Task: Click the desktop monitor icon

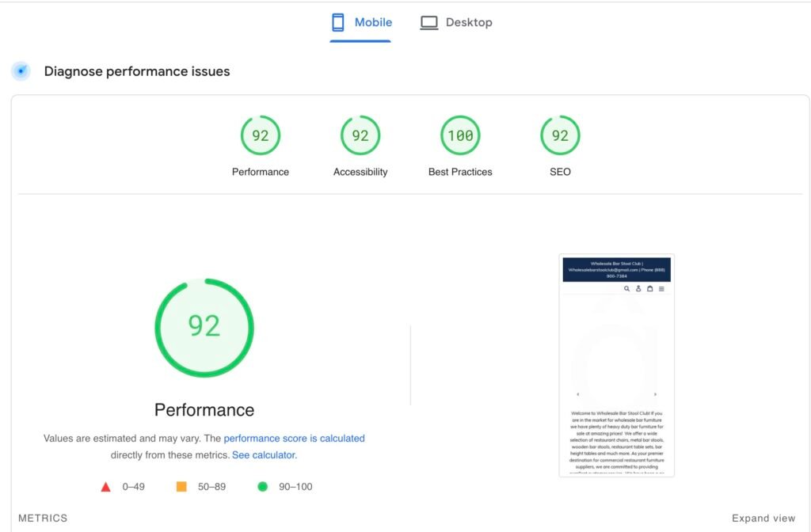Action: click(x=429, y=23)
